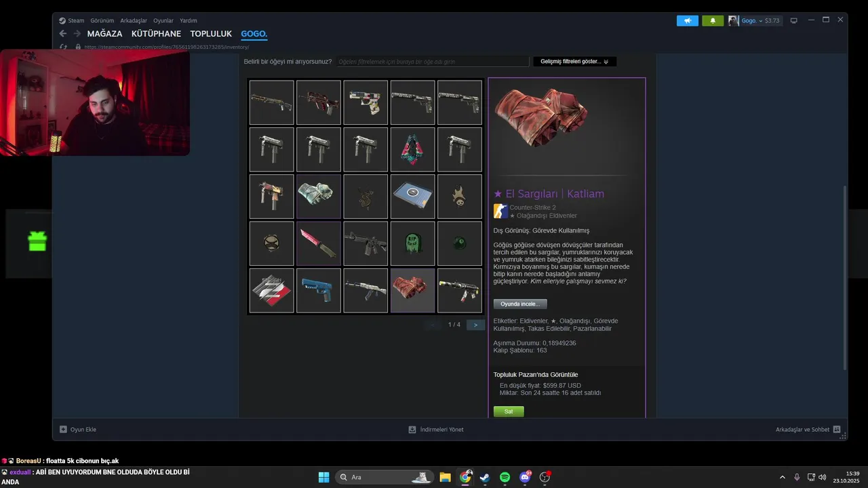Select the blue storage case item

[412, 197]
